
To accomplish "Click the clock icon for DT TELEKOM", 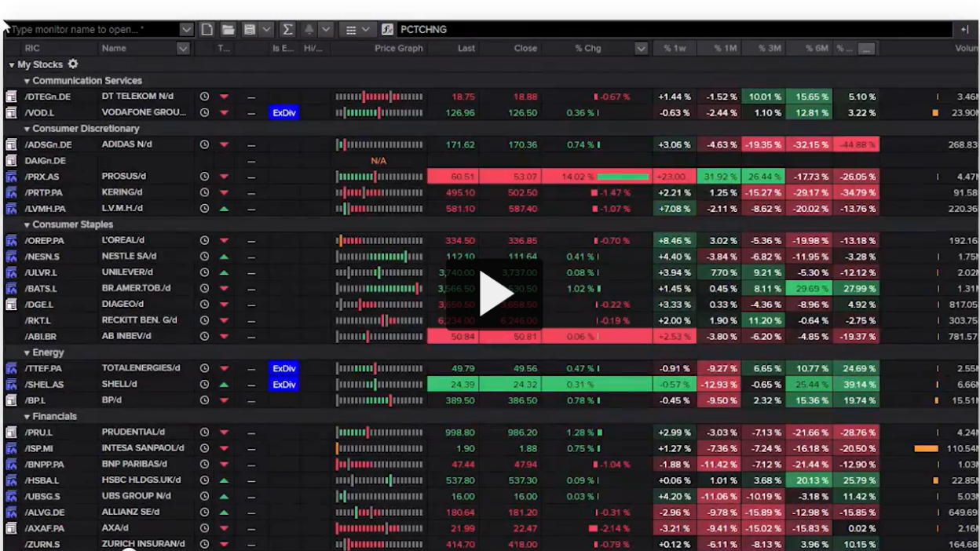I will 204,97.
